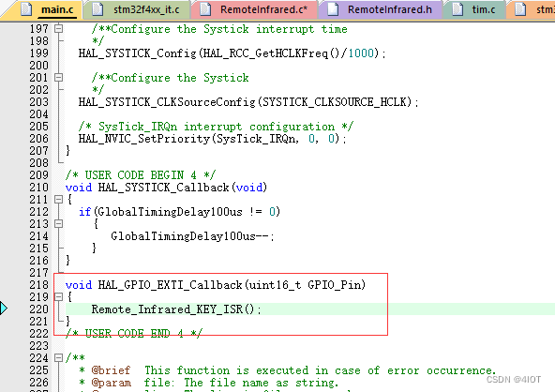Click on HAL_GPIO_EXTI_Callback function name
The height and width of the screenshot is (392, 555).
pyautogui.click(x=170, y=285)
